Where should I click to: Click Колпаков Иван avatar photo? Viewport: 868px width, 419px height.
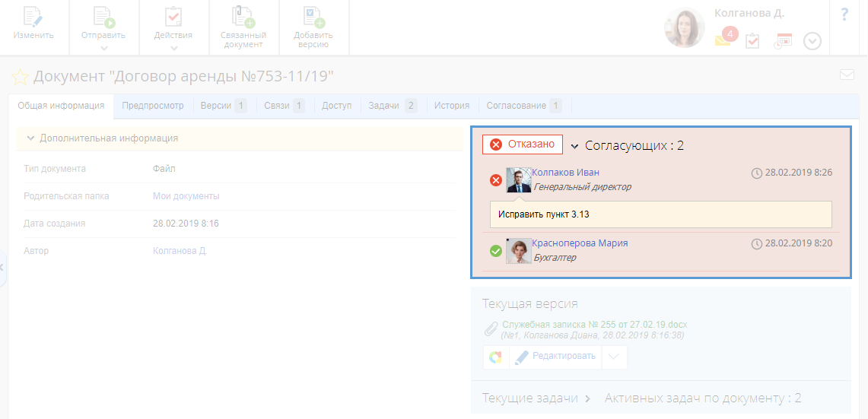[519, 180]
